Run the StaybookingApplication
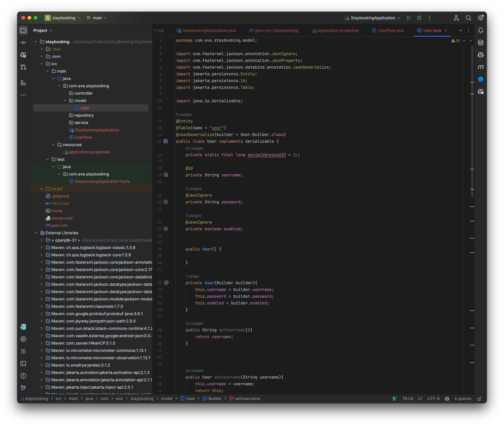The height and width of the screenshot is (426, 504). [x=409, y=18]
